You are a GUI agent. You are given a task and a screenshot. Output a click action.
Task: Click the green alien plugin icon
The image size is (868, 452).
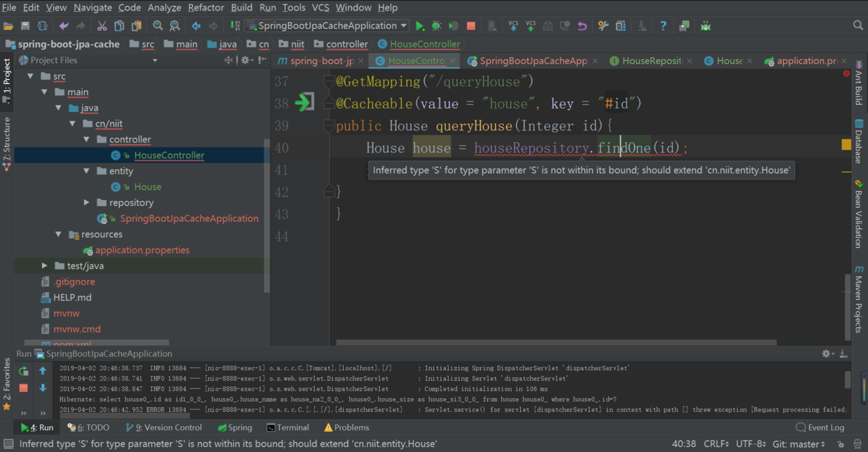[706, 26]
